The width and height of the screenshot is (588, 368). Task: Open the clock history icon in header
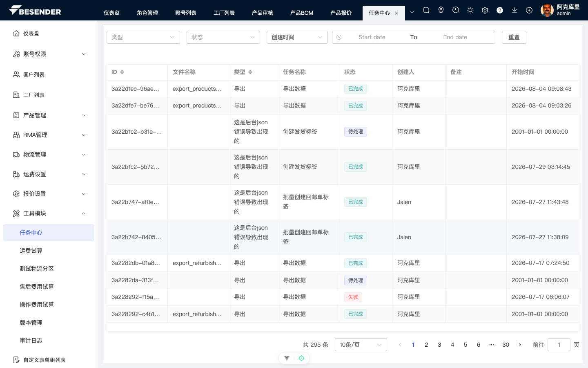tap(455, 10)
